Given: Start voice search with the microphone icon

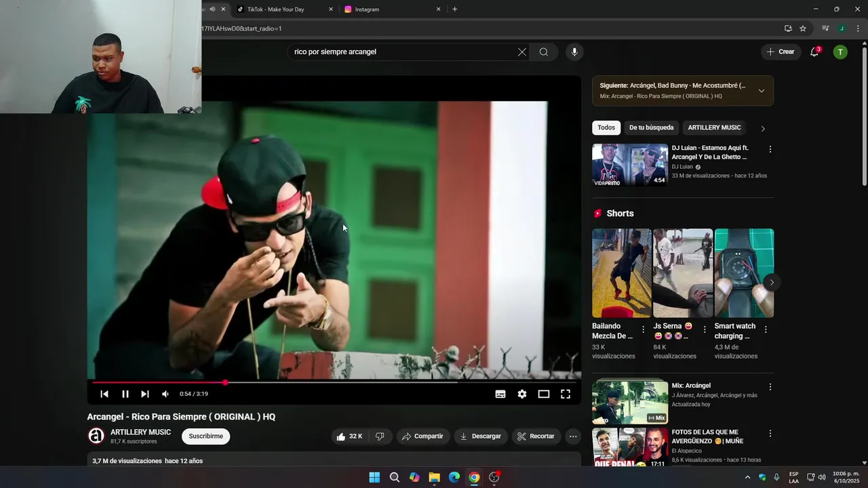Looking at the screenshot, I should 574,52.
